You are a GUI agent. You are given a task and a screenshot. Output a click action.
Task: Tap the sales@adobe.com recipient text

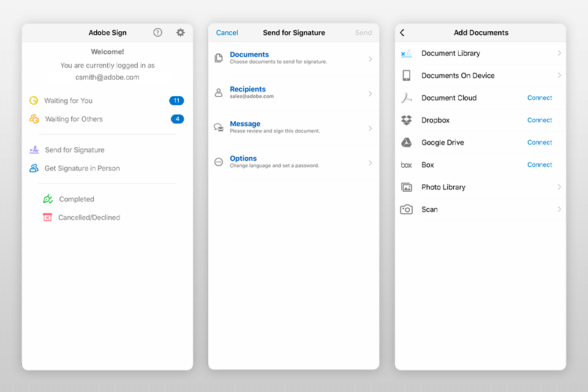(x=252, y=96)
